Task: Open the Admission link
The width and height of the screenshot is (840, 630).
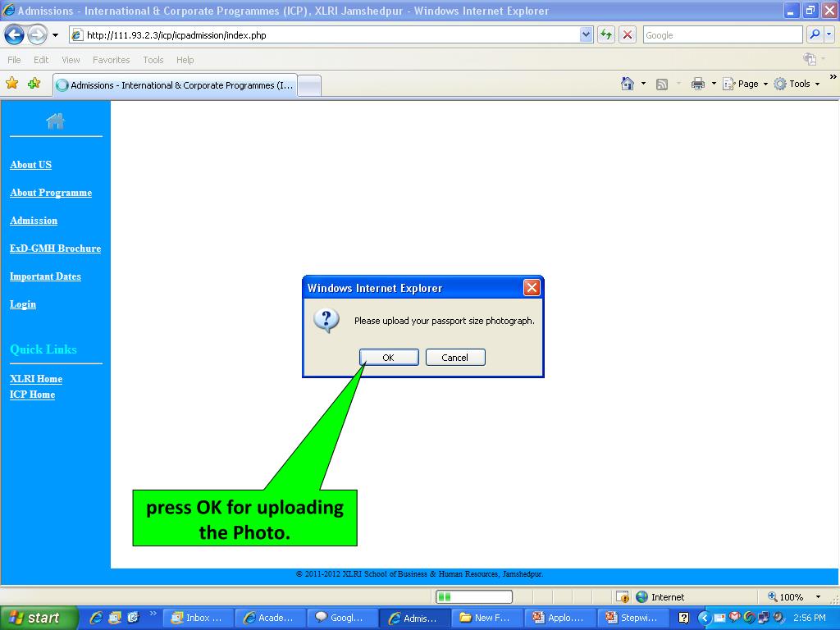Action: tap(34, 221)
